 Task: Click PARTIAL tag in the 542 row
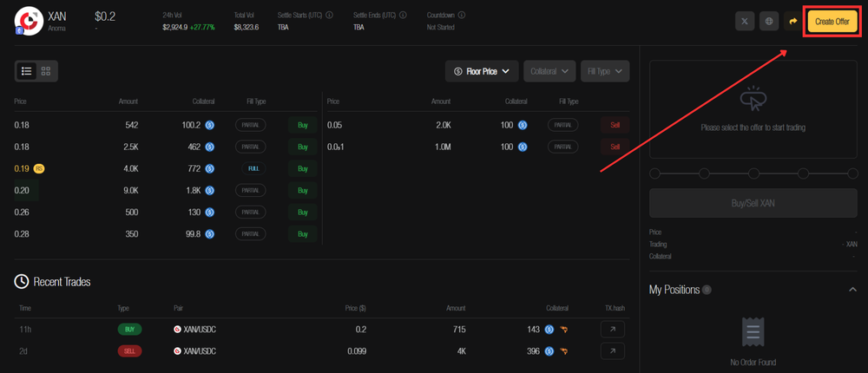(250, 125)
